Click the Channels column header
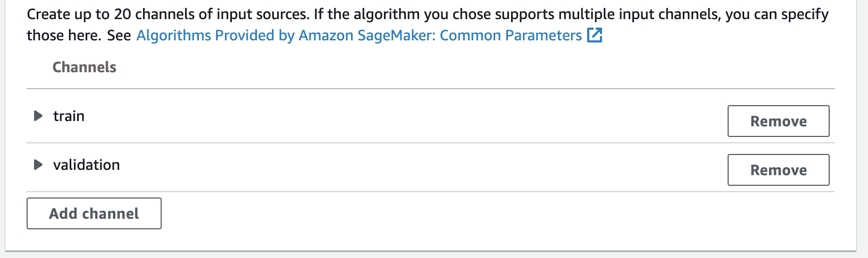Screen dimensions: 868x258 pos(84,67)
